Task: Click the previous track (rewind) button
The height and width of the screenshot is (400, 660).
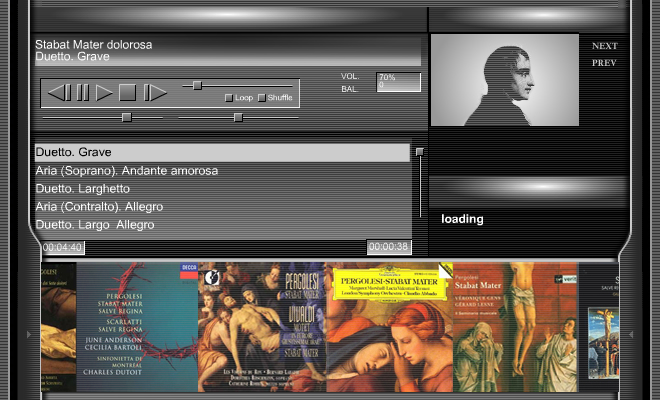Action: point(59,93)
